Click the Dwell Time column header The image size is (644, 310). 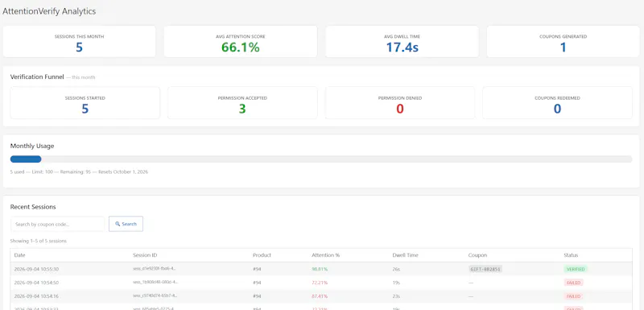tap(406, 255)
